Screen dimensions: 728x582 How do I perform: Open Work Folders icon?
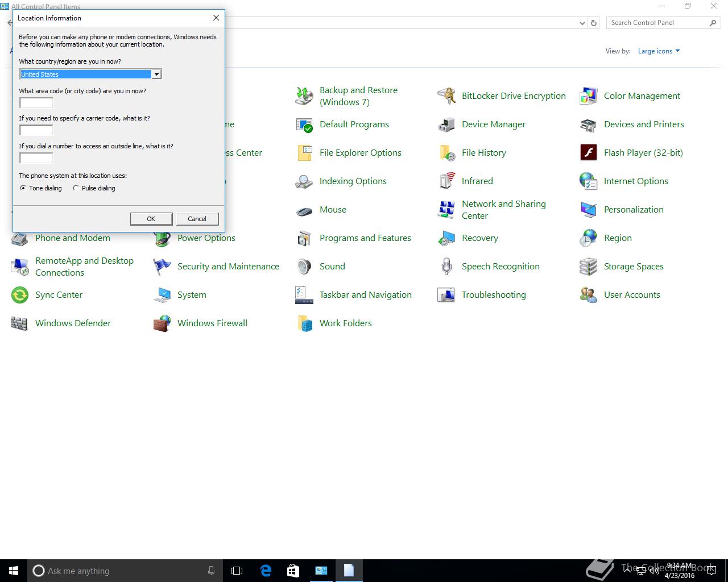(304, 323)
